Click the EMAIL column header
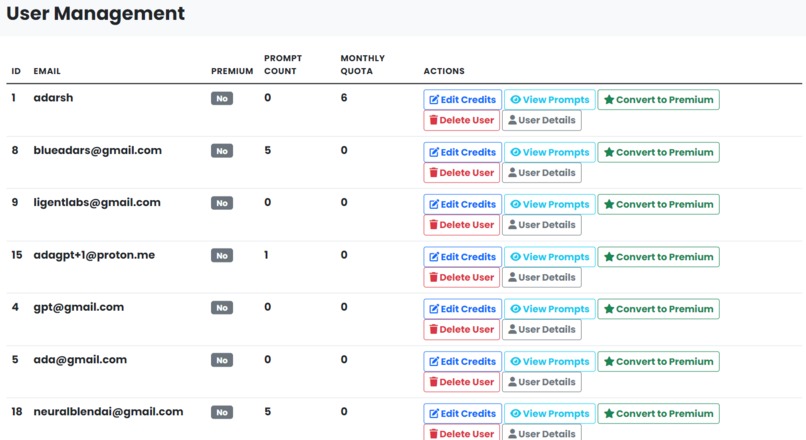 click(47, 71)
